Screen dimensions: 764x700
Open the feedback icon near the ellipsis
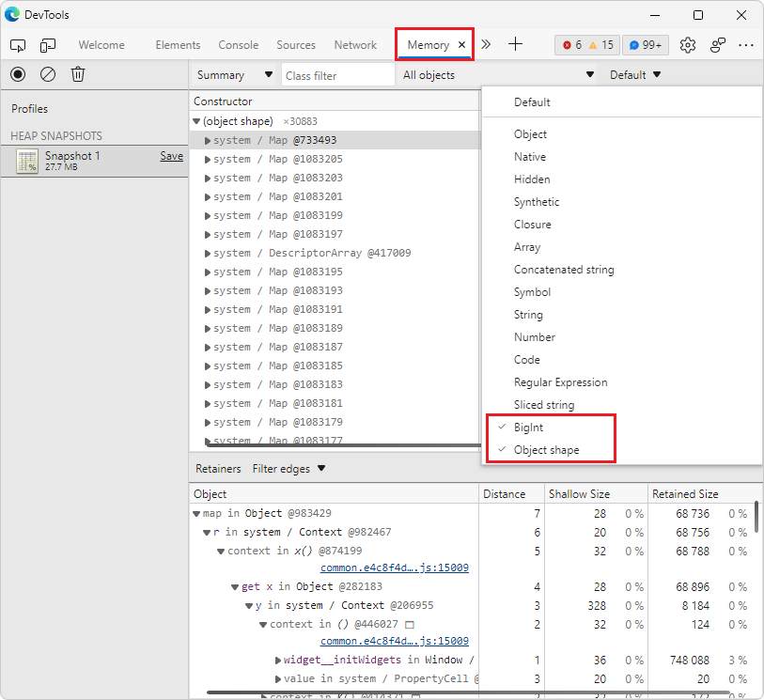(716, 44)
